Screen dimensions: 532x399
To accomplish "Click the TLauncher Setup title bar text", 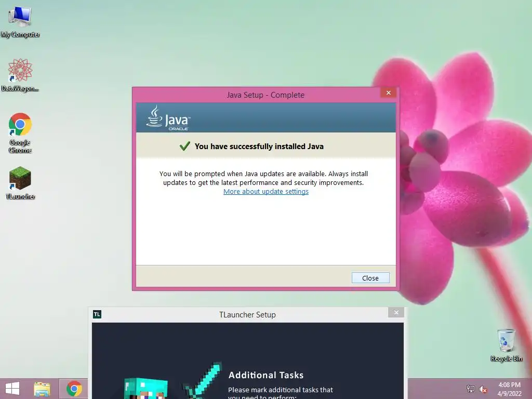I will pos(247,315).
